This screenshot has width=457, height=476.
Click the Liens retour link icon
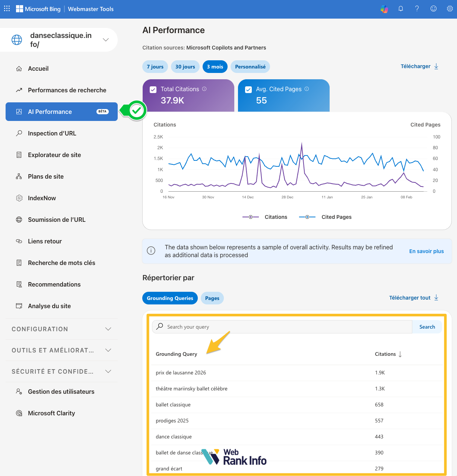19,241
